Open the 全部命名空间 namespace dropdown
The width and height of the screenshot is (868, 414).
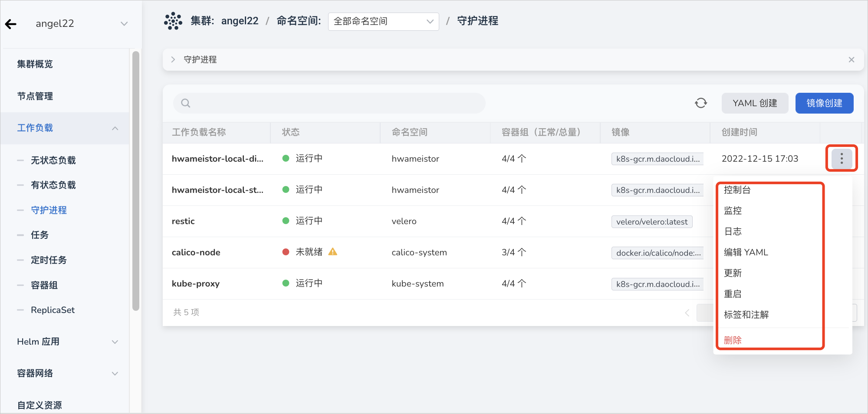point(383,21)
